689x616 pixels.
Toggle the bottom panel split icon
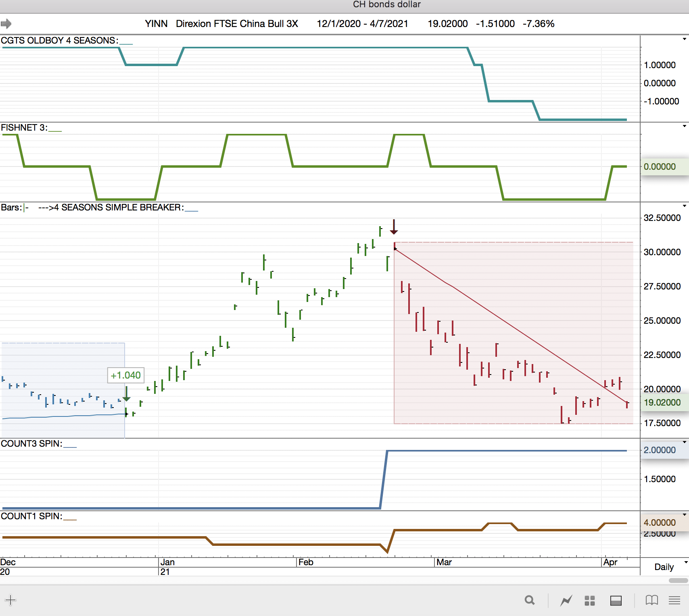pyautogui.click(x=616, y=601)
